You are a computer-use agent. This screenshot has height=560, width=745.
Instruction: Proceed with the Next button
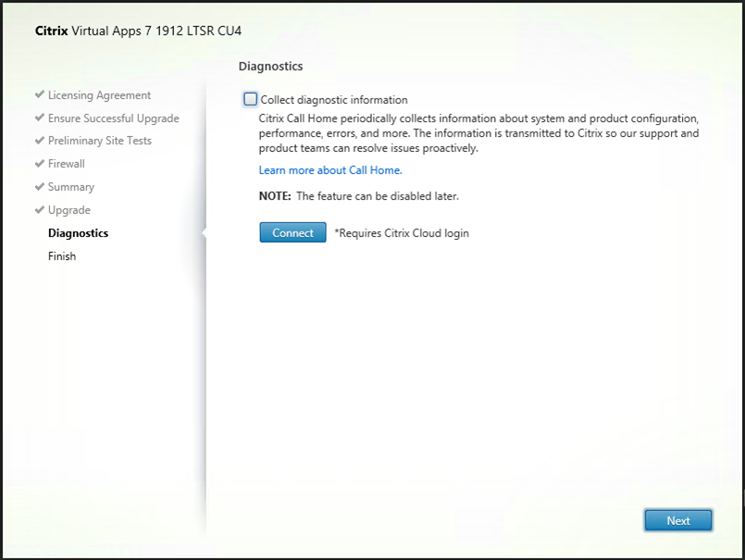tap(678, 520)
